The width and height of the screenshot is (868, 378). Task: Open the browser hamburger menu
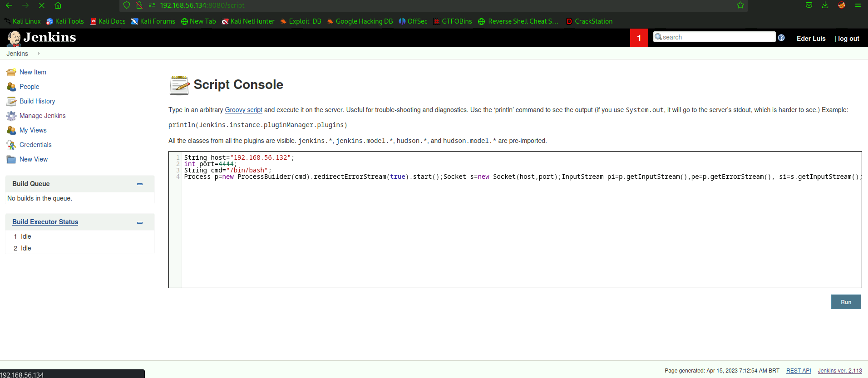[x=858, y=5]
